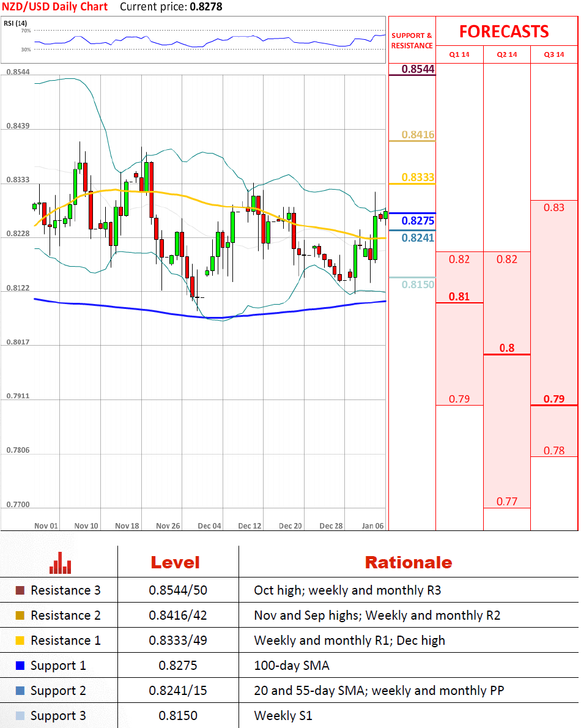Viewport: 581px width, 728px height.
Task: Click the 0.8439 price axis label
Action: [x=18, y=126]
